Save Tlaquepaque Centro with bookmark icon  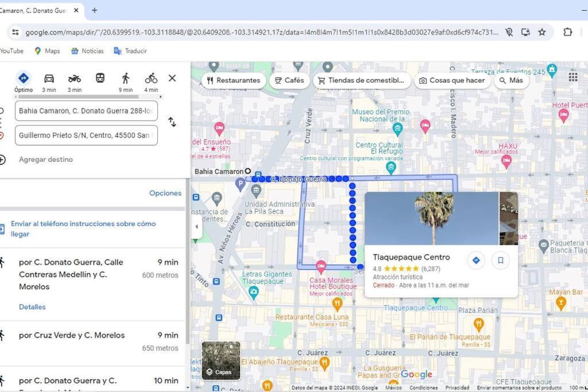[x=501, y=260]
